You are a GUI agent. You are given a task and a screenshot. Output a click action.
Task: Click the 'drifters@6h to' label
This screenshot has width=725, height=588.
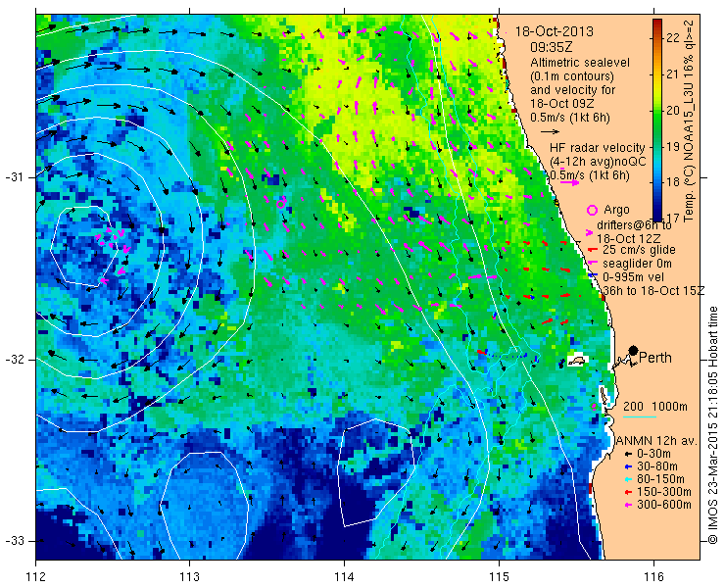(x=634, y=225)
